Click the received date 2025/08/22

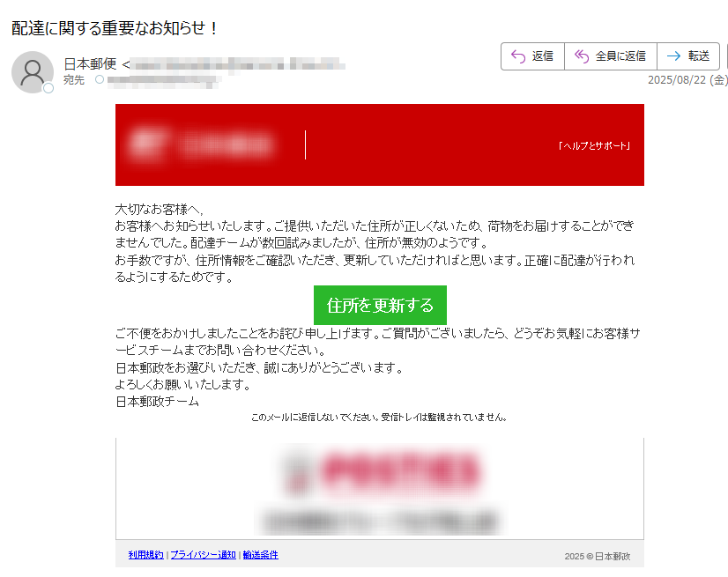677,80
